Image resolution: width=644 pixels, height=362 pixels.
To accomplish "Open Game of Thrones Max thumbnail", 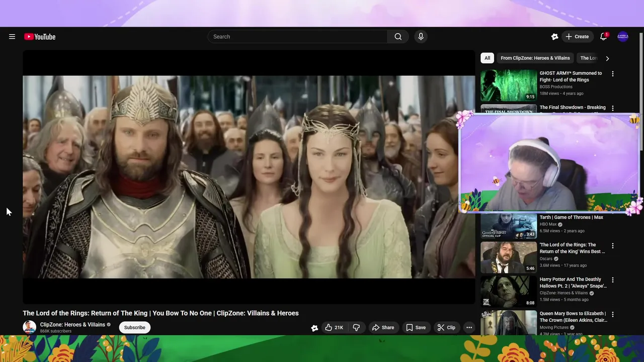I will coord(509,226).
